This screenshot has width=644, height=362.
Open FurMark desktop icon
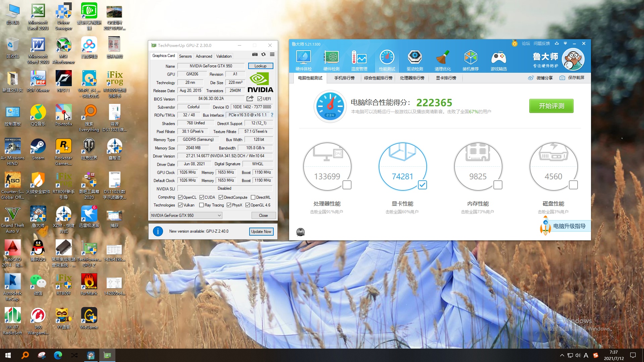[89, 285]
